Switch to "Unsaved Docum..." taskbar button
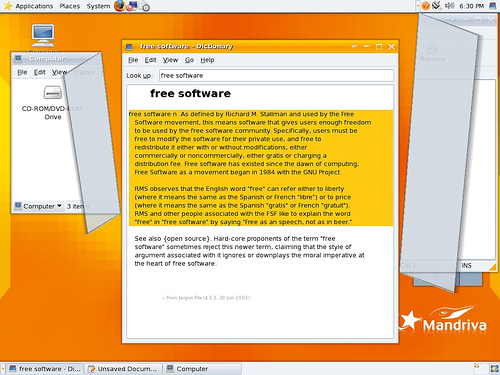This screenshot has height=375, width=500. 123,369
